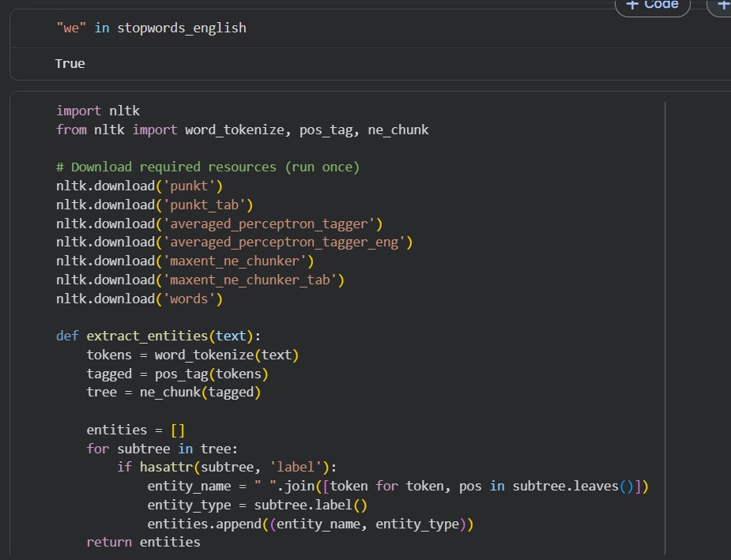Viewport: 731px width, 560px height.
Task: Click the line nltk.download('maxent_ne_chunker')
Action: point(185,261)
